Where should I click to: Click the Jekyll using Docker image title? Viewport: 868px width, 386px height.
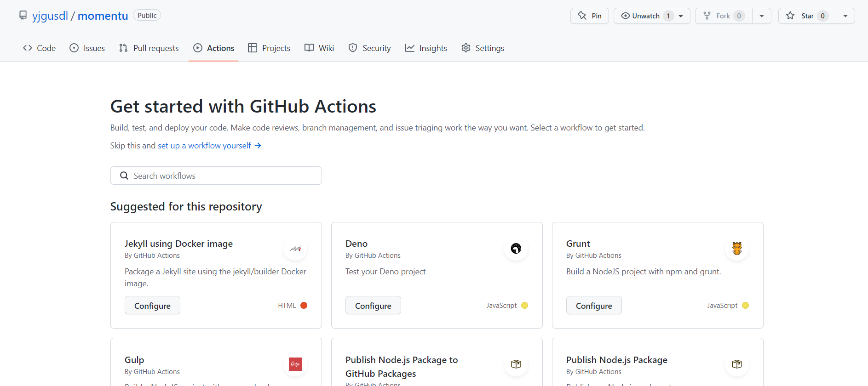pyautogui.click(x=178, y=244)
